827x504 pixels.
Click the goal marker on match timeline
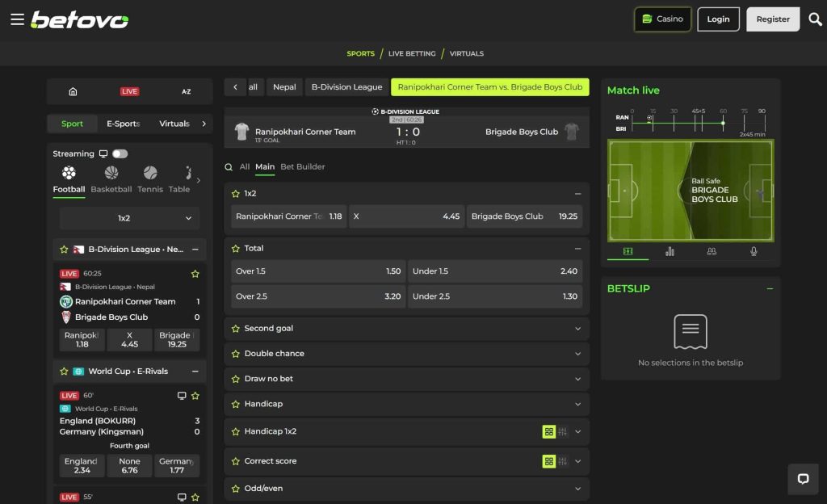click(649, 118)
